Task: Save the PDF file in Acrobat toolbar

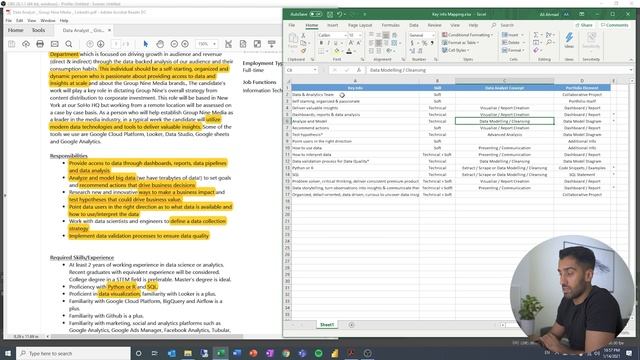Action: pyautogui.click(x=11, y=44)
